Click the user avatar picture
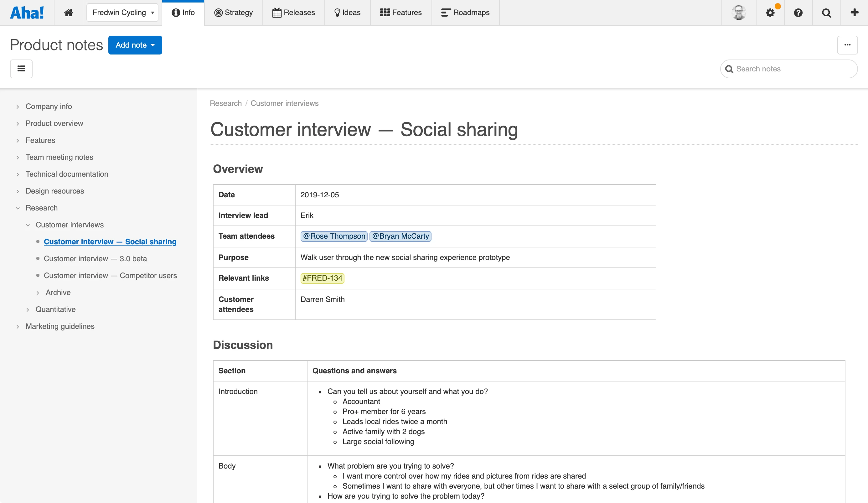868x503 pixels. (738, 13)
